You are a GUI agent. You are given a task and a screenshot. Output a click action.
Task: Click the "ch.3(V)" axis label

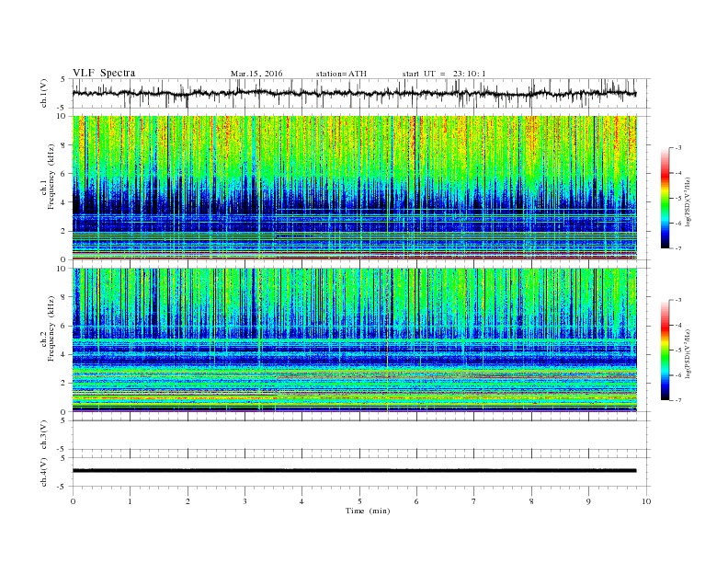click(x=44, y=435)
